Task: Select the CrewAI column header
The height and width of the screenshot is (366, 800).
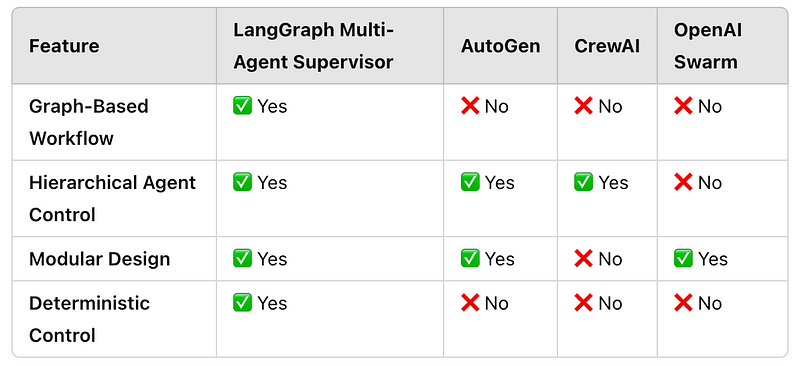Action: (607, 46)
